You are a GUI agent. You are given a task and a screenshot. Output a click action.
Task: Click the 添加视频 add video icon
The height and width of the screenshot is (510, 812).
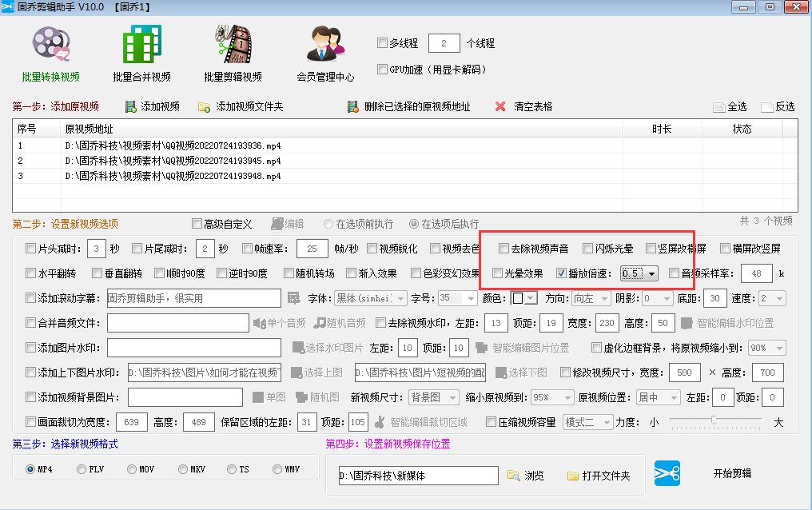pyautogui.click(x=130, y=106)
